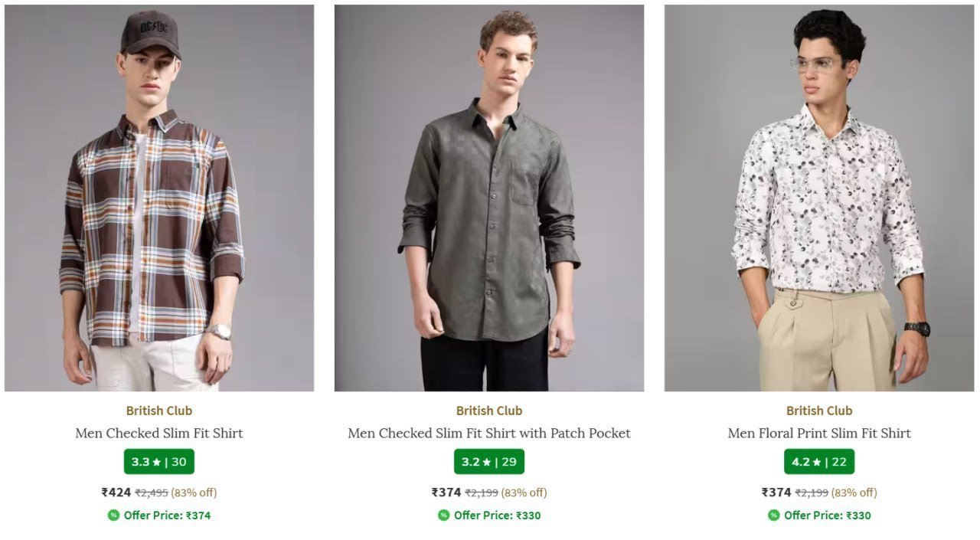Image resolution: width=980 pixels, height=540 pixels.
Task: Click the green offer icon beside ₹374 offer price
Action: [x=113, y=515]
